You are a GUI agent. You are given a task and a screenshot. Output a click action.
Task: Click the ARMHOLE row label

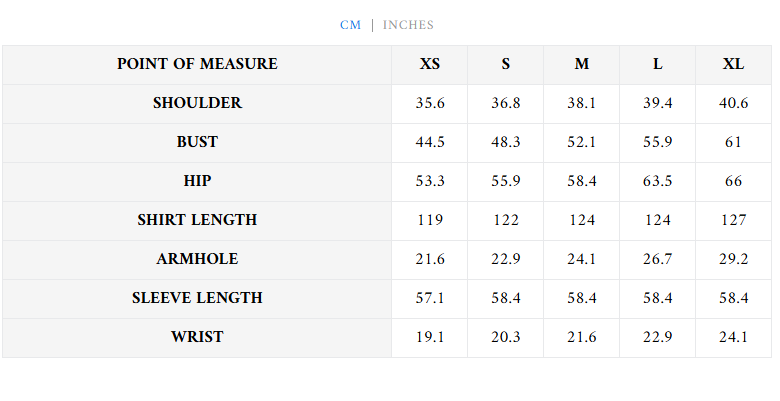point(197,259)
